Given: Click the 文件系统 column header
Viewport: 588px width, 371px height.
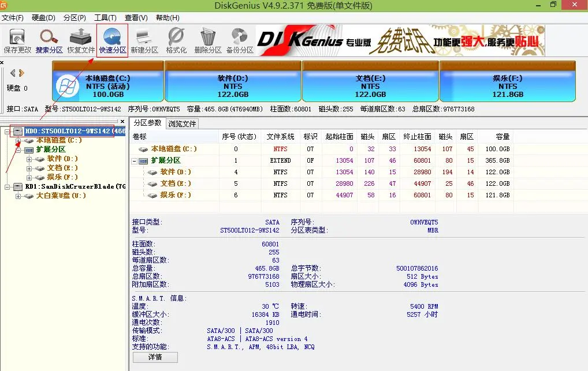Looking at the screenshot, I should click(x=281, y=137).
